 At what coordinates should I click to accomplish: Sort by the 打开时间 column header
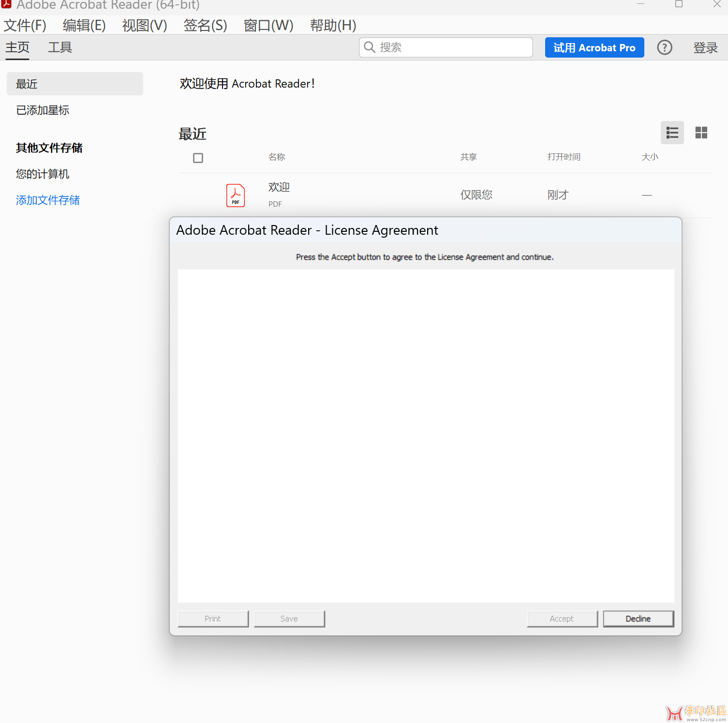[x=564, y=157]
